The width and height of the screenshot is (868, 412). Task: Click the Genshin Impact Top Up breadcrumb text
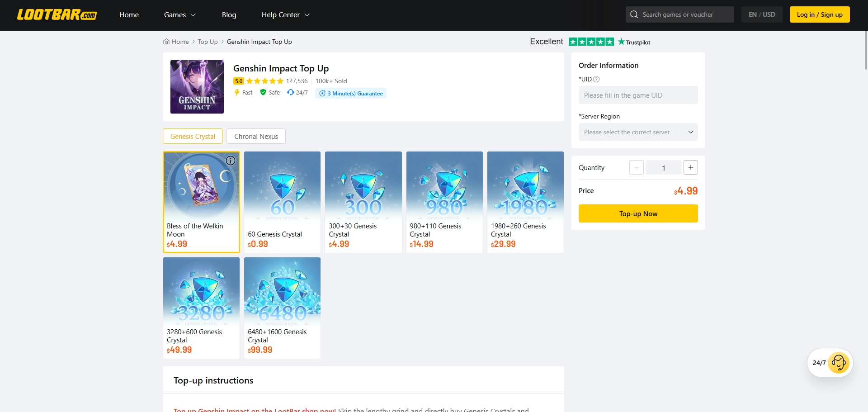click(x=259, y=42)
